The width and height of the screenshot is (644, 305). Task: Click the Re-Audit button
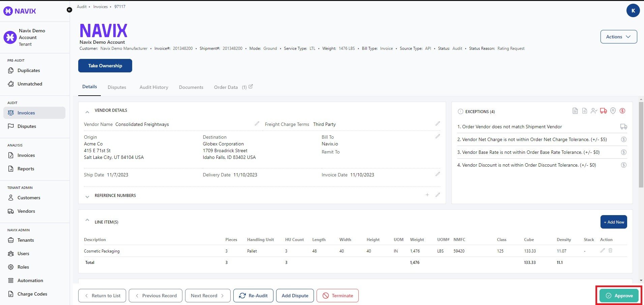[253, 296]
